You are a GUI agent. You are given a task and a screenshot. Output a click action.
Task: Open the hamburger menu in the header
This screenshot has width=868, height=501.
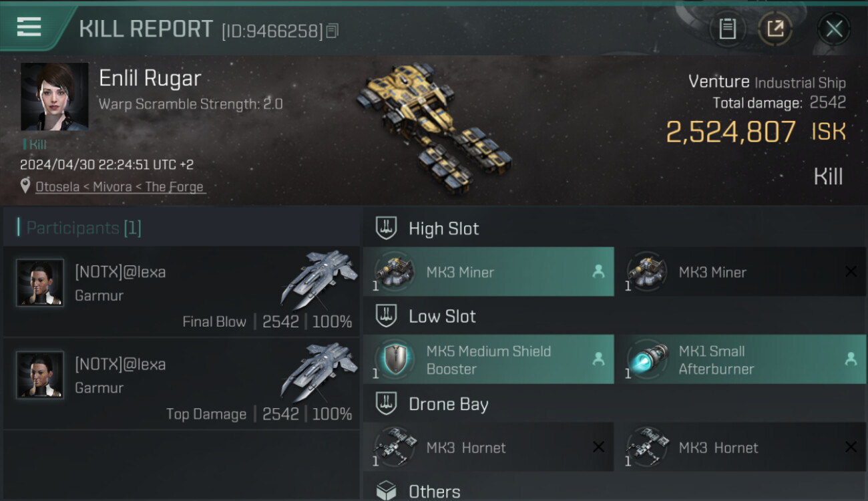(x=29, y=27)
